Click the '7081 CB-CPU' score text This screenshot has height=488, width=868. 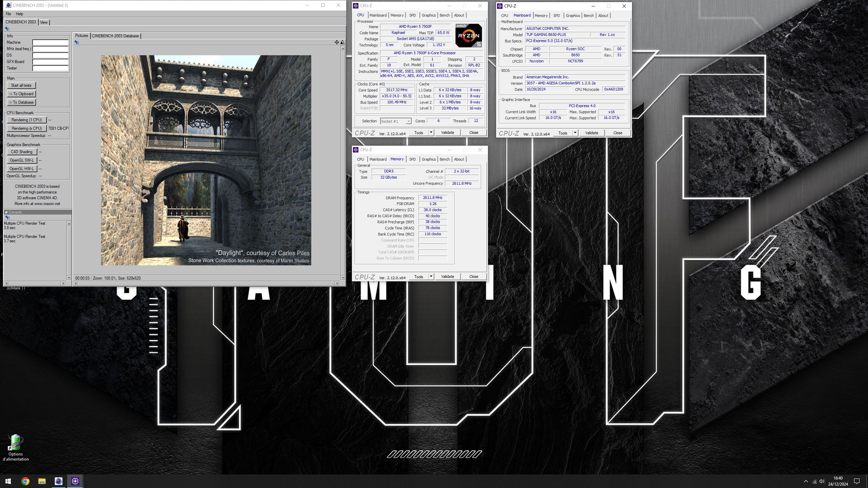(x=58, y=128)
